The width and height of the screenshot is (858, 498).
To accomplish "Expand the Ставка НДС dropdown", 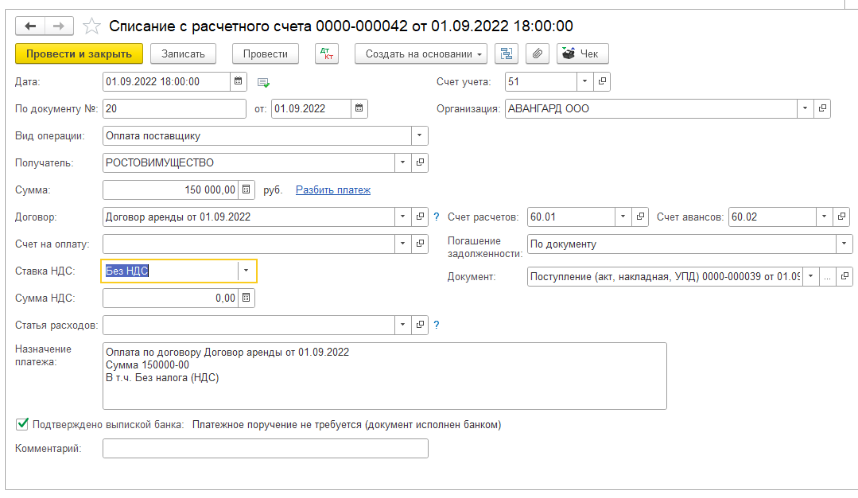I will (246, 270).
